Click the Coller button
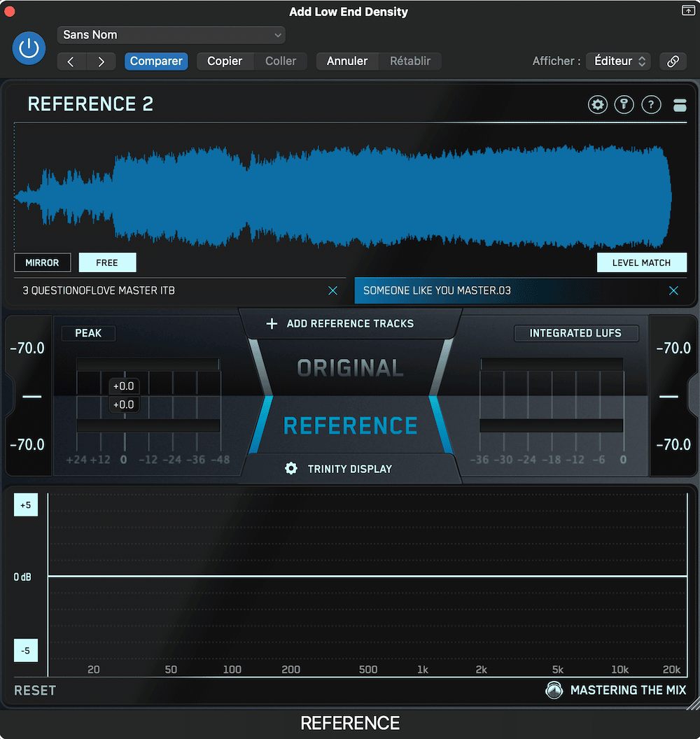Screen dimensions: 700x739 [281, 62]
